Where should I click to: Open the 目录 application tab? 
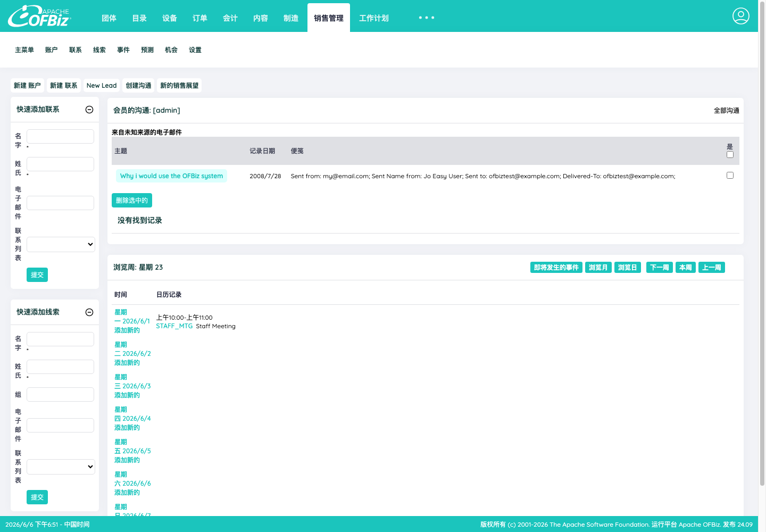coord(139,18)
